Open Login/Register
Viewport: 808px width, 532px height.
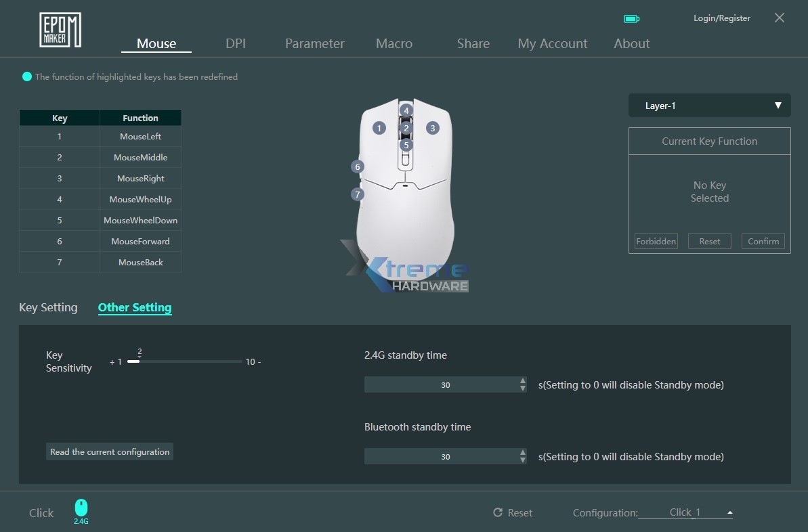pos(721,18)
